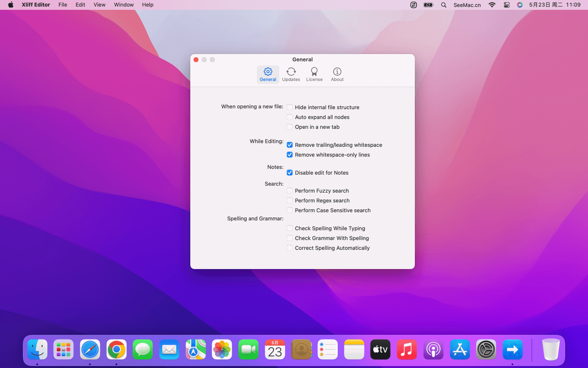Click the Spotlight search icon in menu bar
The image size is (588, 368).
coord(443,5)
